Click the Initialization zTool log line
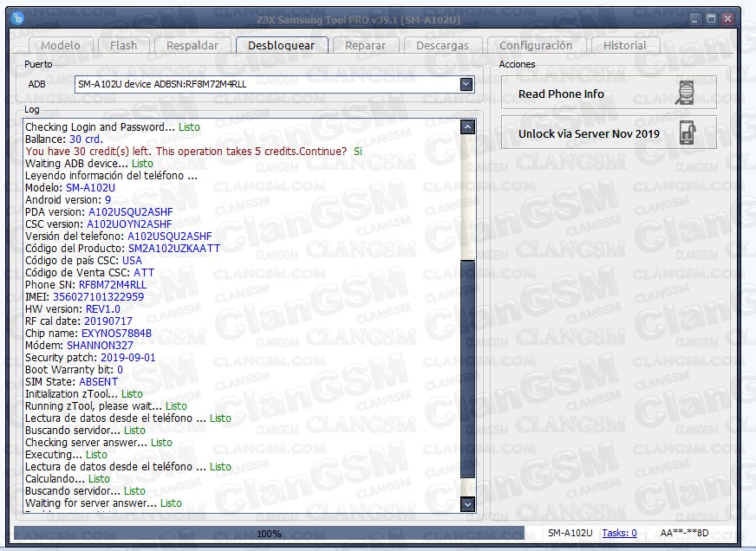Screen dimensions: 756x551 [84, 394]
